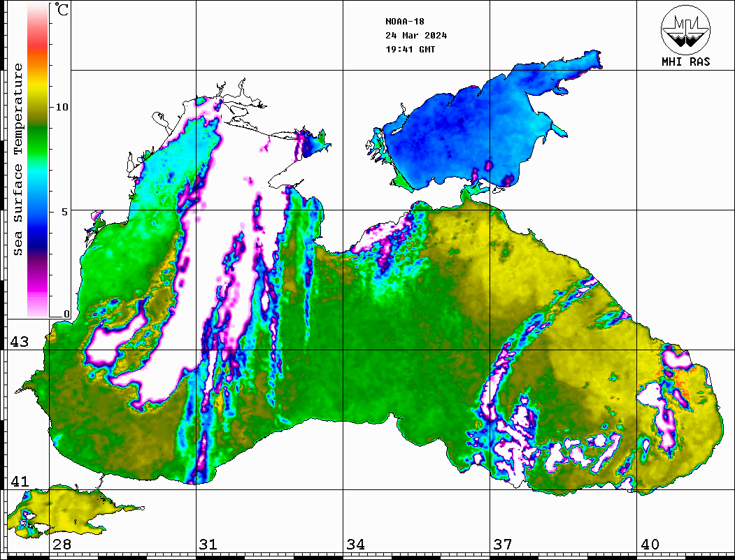This screenshot has width=735, height=560.
Task: Click the latitude label 41
Action: coord(20,482)
